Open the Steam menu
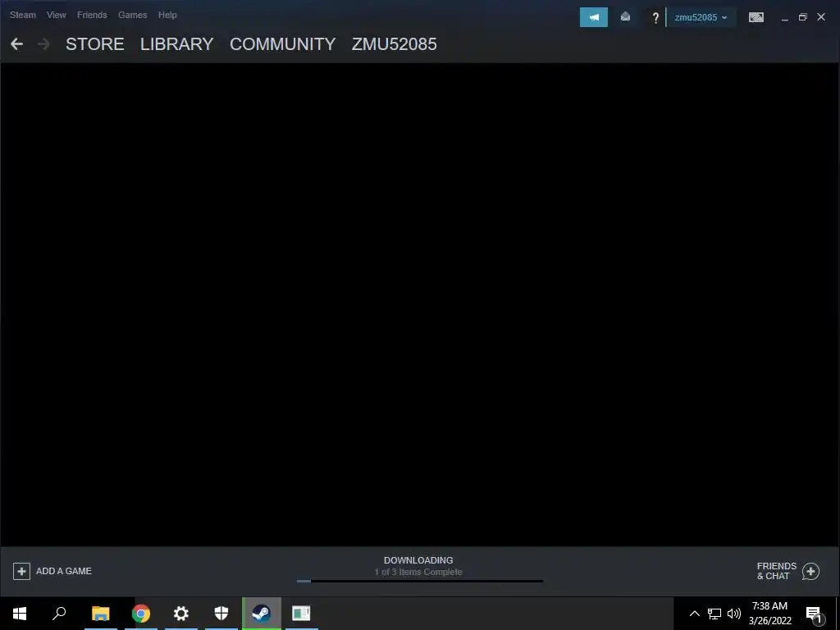The width and height of the screenshot is (840, 630). coord(22,15)
